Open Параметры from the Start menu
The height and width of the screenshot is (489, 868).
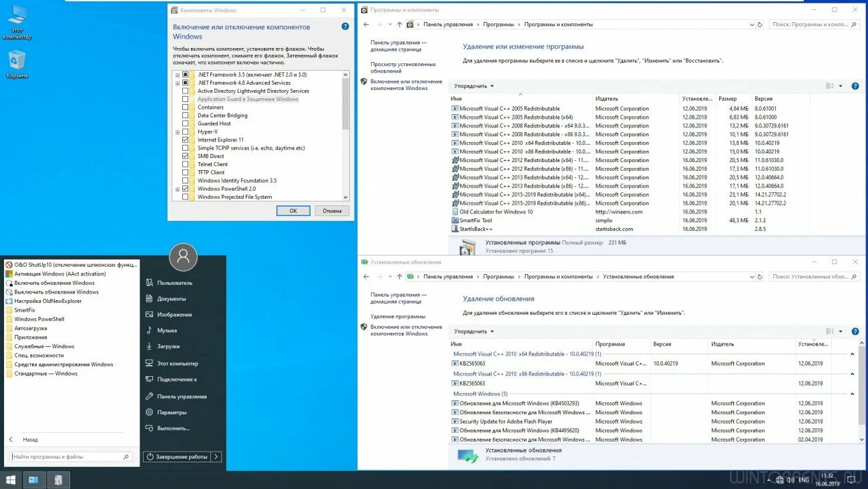pyautogui.click(x=172, y=412)
